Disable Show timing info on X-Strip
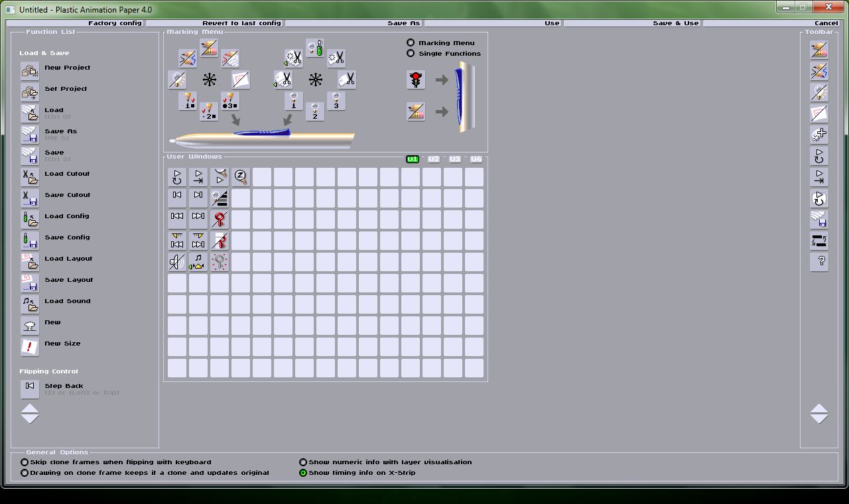The image size is (849, 504). [x=303, y=473]
